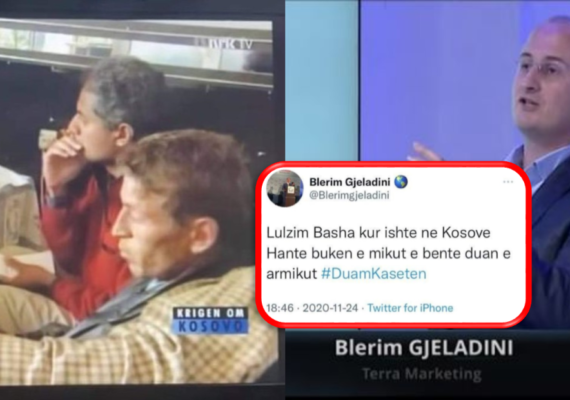Image resolution: width=570 pixels, height=400 pixels.
Task: Click the speaker's raised gesturing hand
Action: click(x=425, y=152)
